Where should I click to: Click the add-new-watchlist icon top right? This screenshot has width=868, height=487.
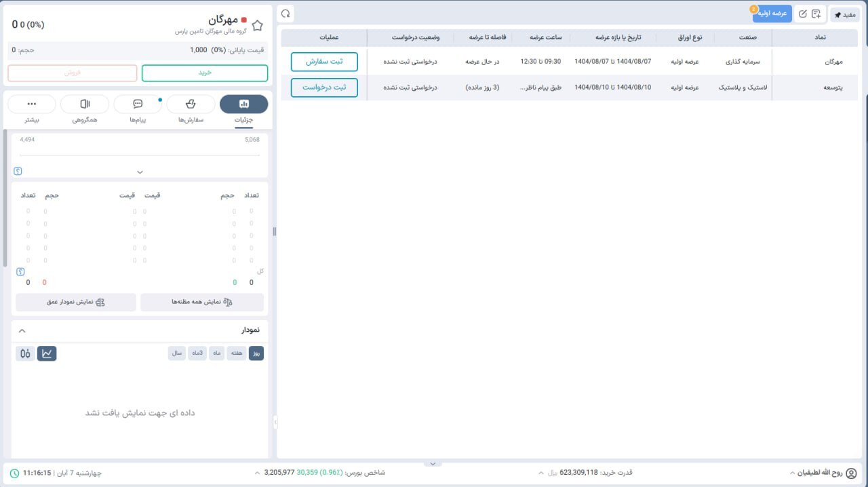pyautogui.click(x=816, y=13)
